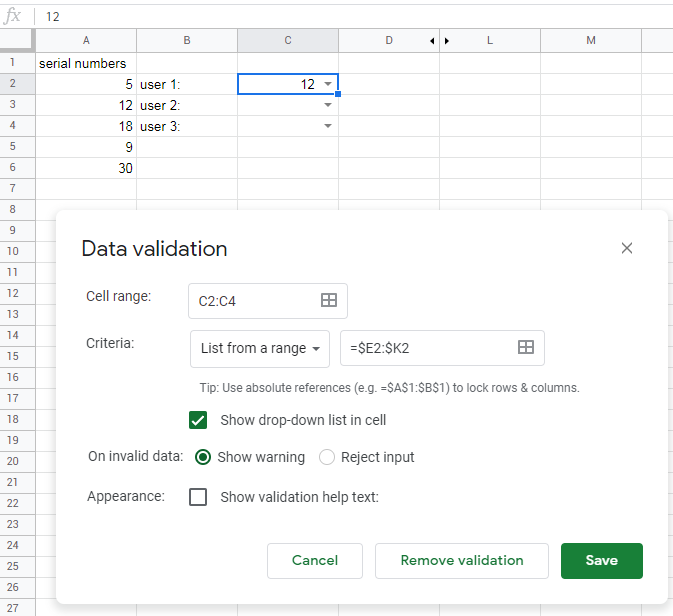
Task: Select the Show warning radio option
Action: click(x=203, y=457)
